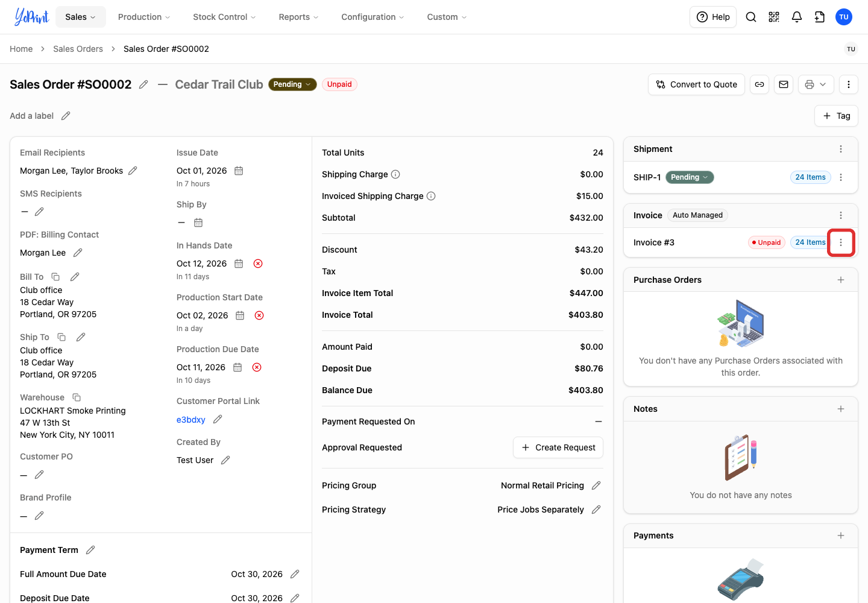Open customer portal link e3bdxy
This screenshot has width=868, height=603.
tap(190, 420)
